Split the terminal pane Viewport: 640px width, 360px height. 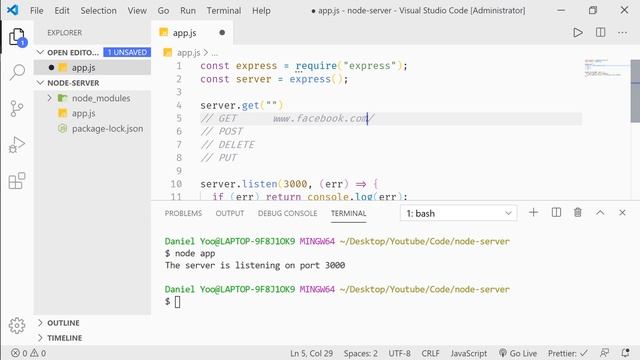click(556, 213)
